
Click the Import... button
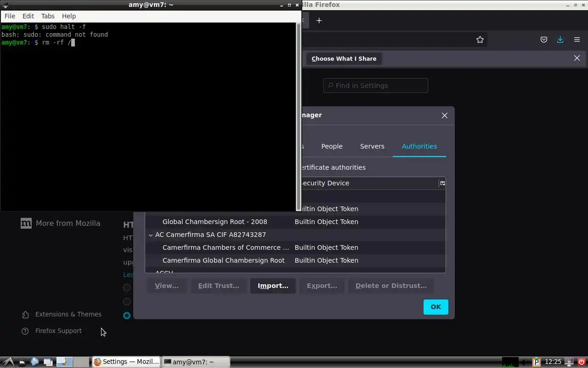[273, 286]
